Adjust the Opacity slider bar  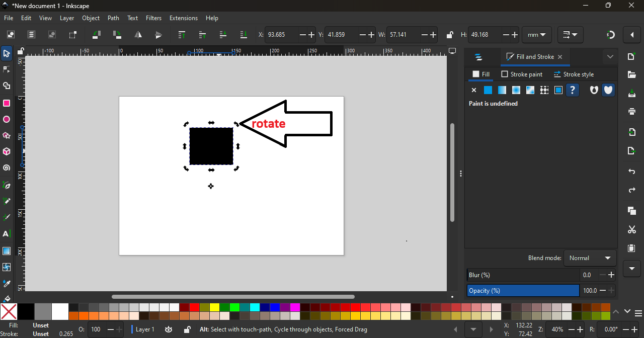(x=523, y=291)
